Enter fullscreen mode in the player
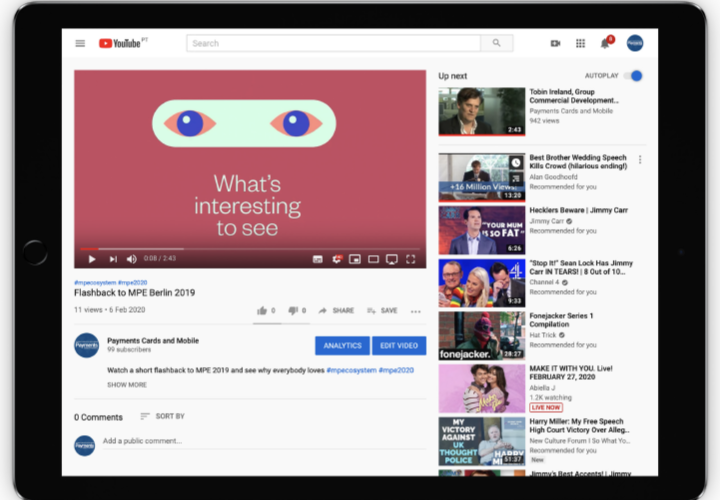Image resolution: width=720 pixels, height=500 pixels. (410, 259)
